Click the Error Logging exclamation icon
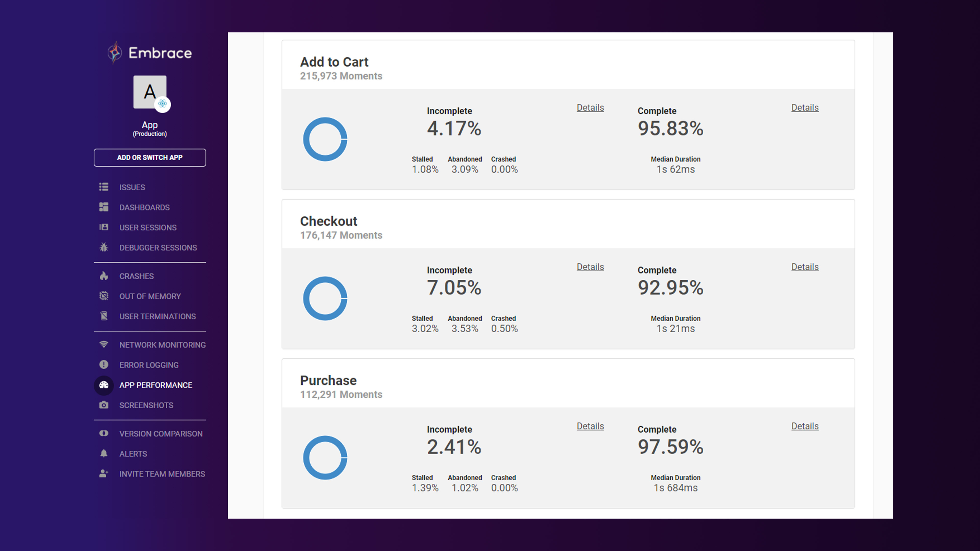 click(x=103, y=365)
